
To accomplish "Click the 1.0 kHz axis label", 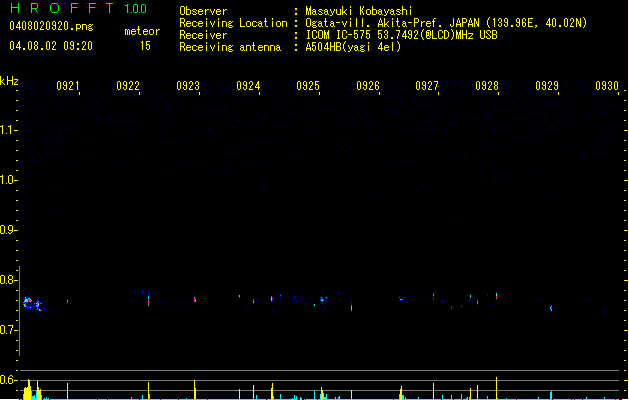I will click(7, 180).
